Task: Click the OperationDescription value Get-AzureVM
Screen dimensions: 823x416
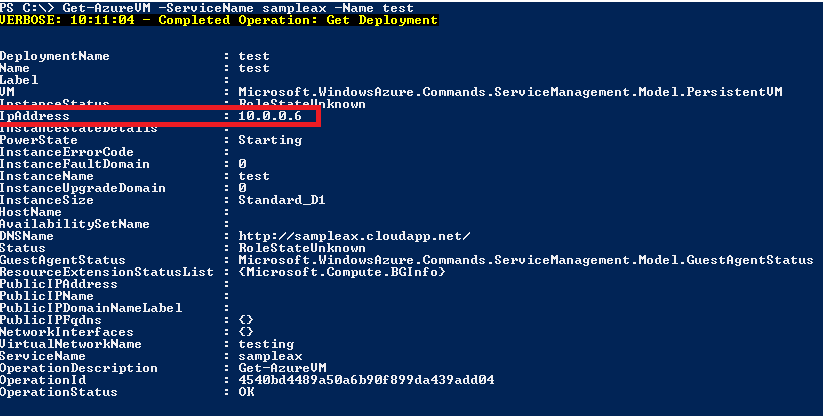Action: tap(282, 368)
